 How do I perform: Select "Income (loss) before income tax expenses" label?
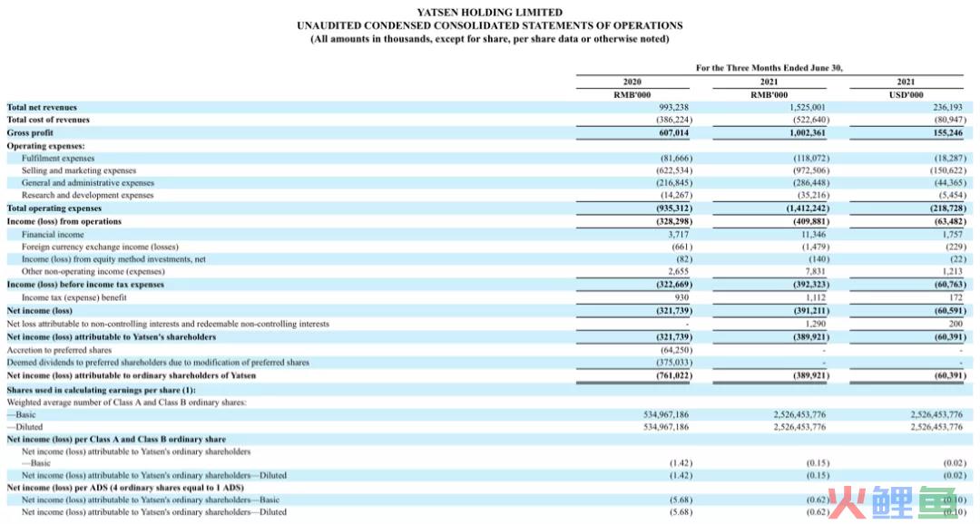[85, 285]
